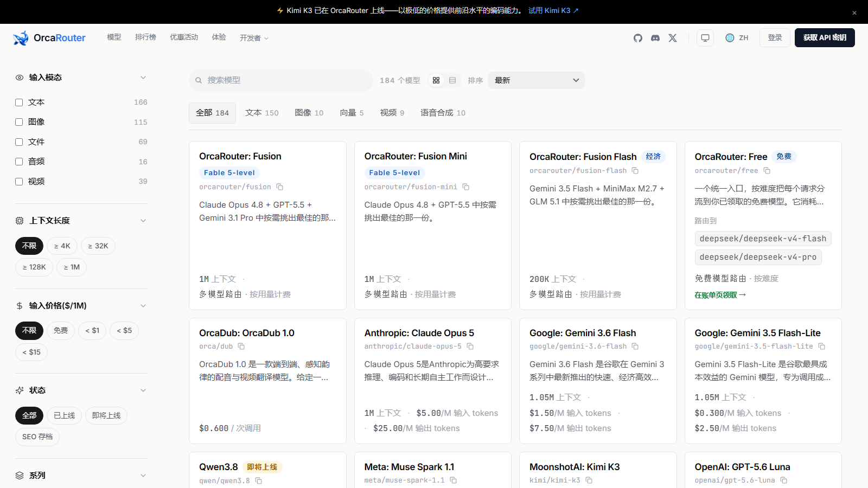
Task: Click the 搜索模型 search field
Action: pos(281,80)
